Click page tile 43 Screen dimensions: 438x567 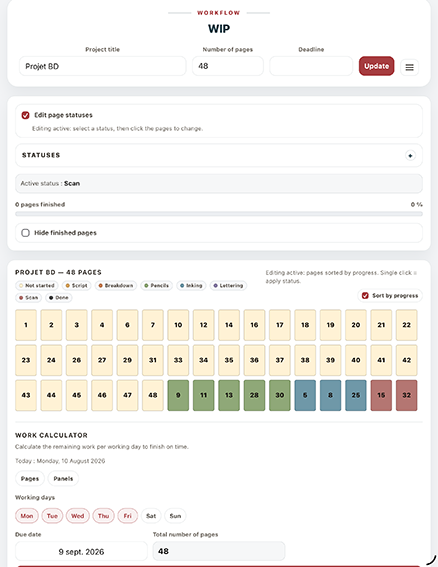coord(26,395)
